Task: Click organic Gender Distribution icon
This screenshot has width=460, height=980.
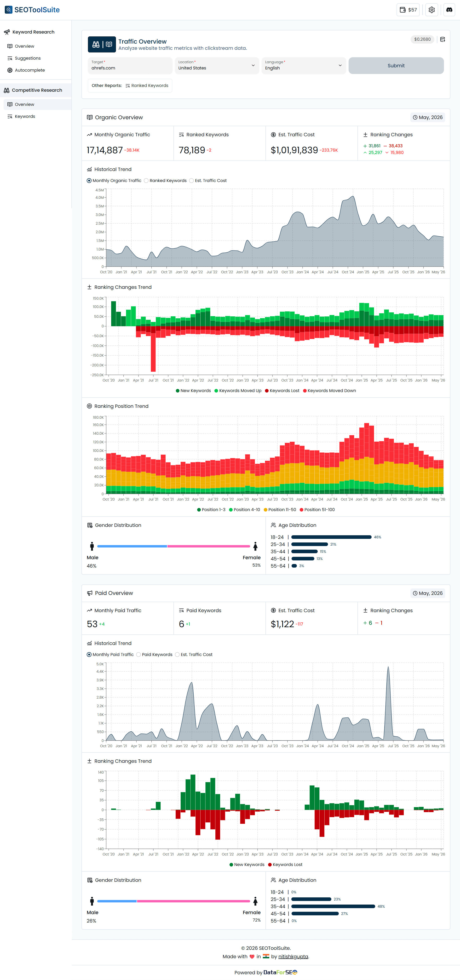Action: point(90,525)
